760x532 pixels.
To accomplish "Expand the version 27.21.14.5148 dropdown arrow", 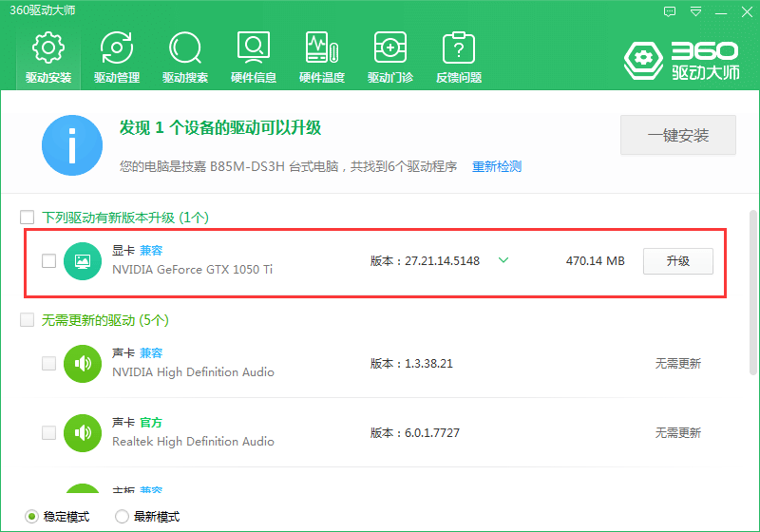I will coord(503,260).
